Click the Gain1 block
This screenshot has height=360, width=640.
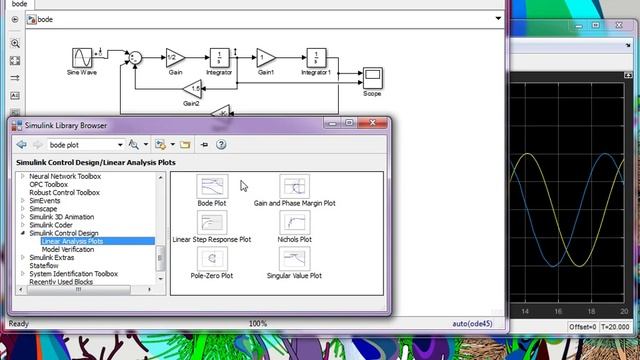(x=265, y=58)
